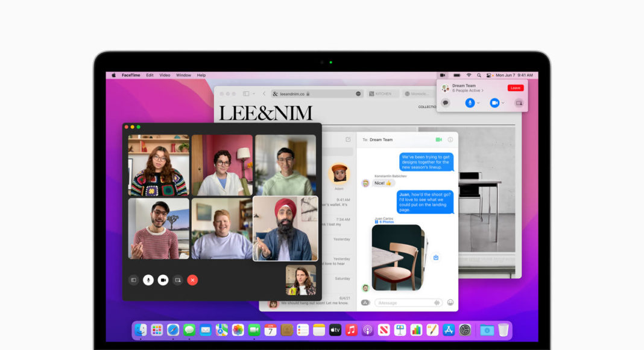644x350 pixels.
Task: Open Podcasts from the Dock
Action: [368, 330]
